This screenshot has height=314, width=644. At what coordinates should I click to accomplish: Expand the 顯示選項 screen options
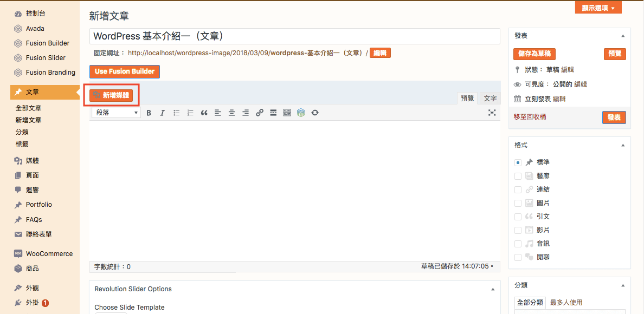598,8
